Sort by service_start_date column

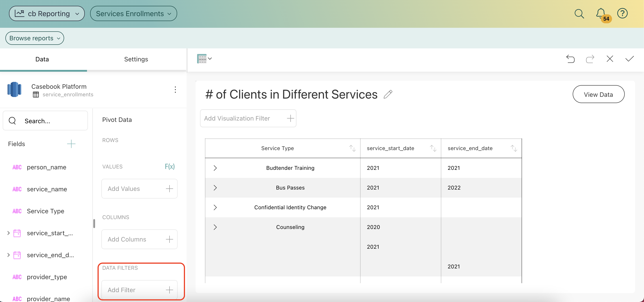(x=433, y=148)
